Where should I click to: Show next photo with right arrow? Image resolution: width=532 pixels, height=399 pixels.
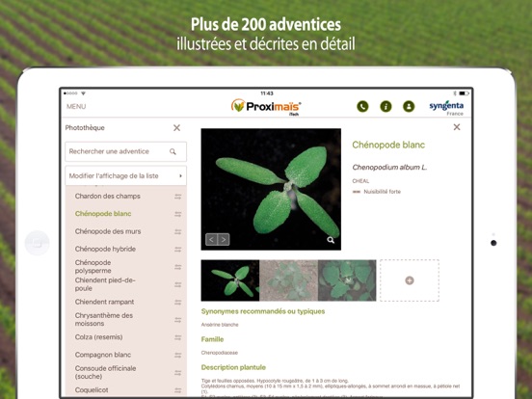(224, 240)
